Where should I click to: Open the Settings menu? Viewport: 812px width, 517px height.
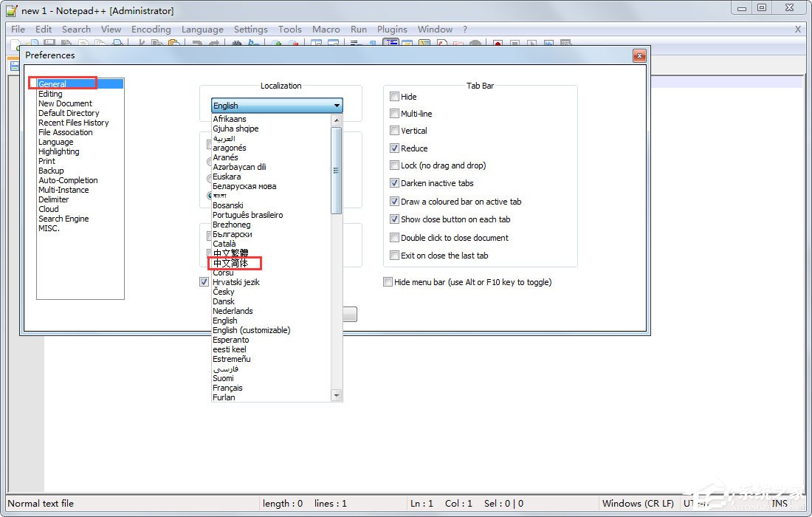coord(250,29)
